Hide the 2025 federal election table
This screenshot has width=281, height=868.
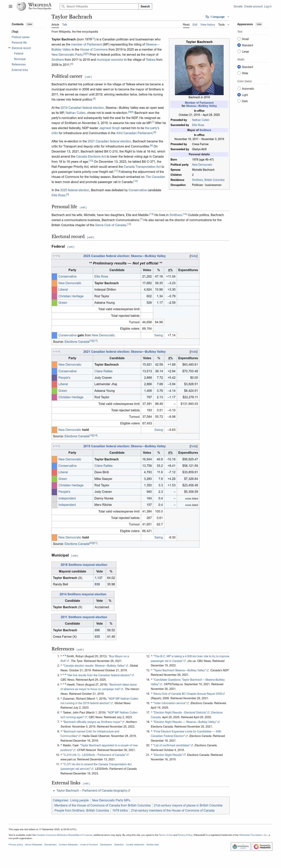tap(193, 256)
